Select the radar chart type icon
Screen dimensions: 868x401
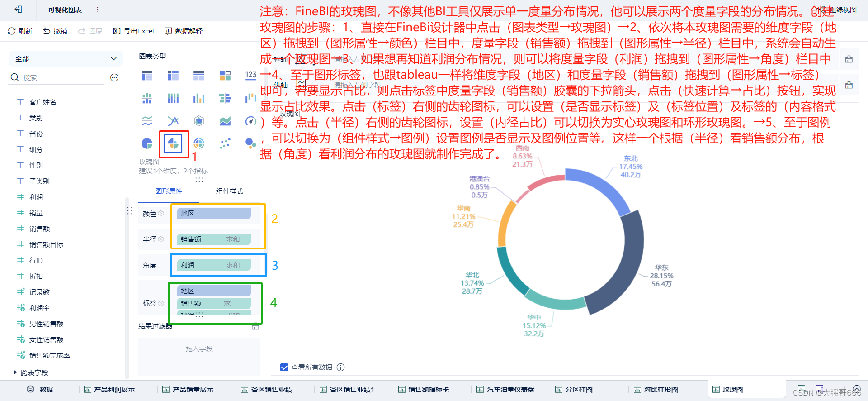click(199, 121)
